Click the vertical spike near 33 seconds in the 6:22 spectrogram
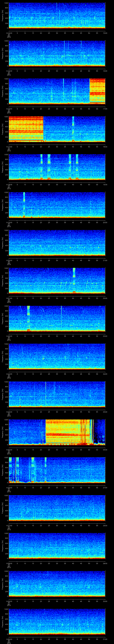 tap(61, 318)
